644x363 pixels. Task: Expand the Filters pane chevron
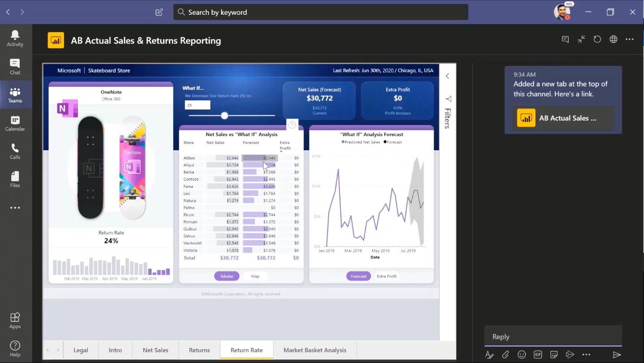point(447,76)
